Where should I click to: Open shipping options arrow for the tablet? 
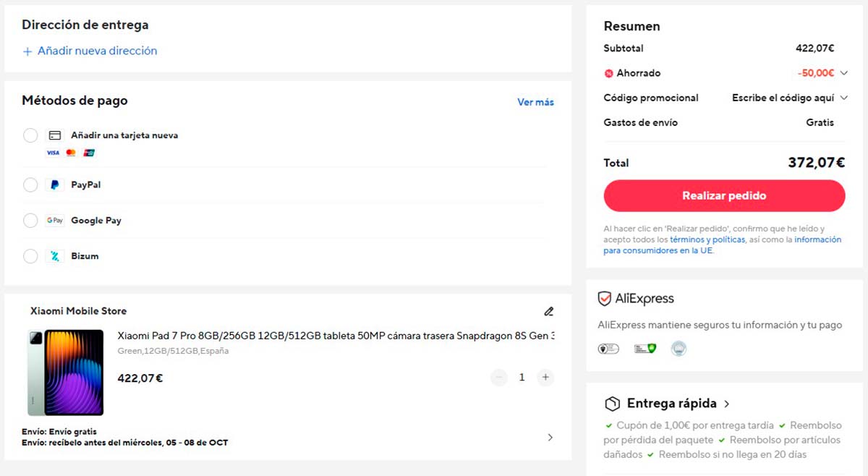550,438
